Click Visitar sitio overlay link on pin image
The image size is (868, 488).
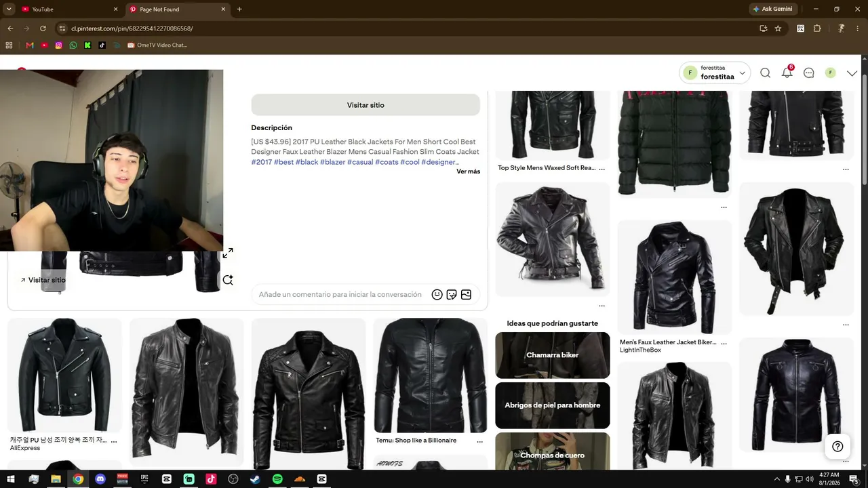click(43, 280)
